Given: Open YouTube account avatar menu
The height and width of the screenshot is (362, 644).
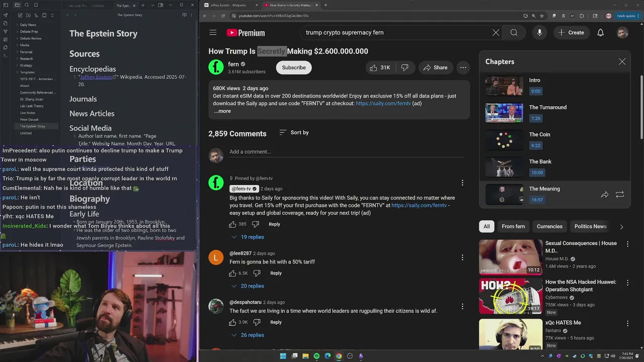Looking at the screenshot, I should pyautogui.click(x=622, y=33).
